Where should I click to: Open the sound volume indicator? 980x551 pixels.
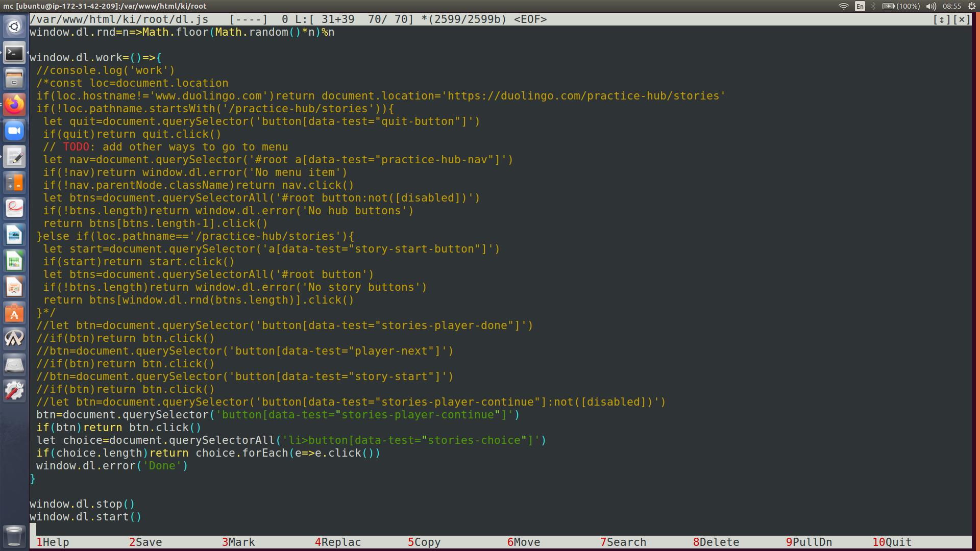(x=932, y=6)
